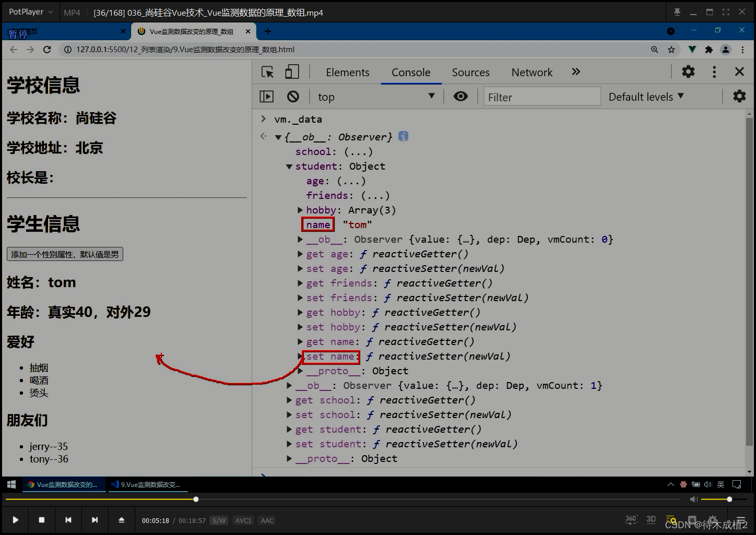Clear the console

click(293, 97)
